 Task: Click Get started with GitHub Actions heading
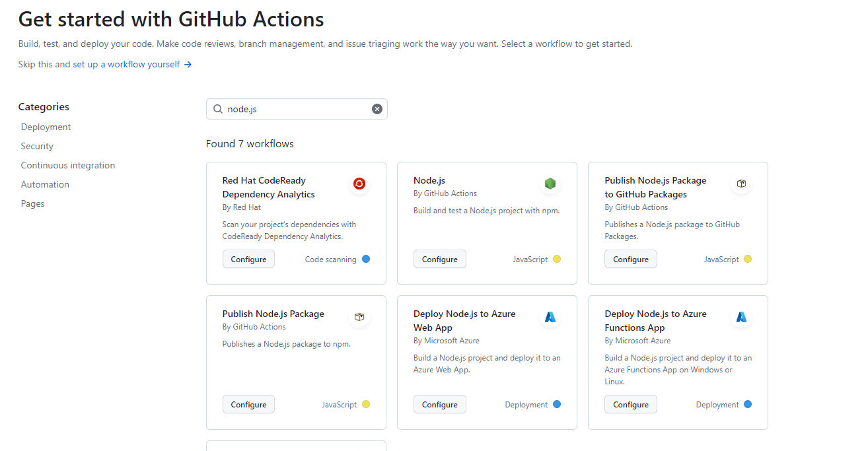pyautogui.click(x=171, y=19)
